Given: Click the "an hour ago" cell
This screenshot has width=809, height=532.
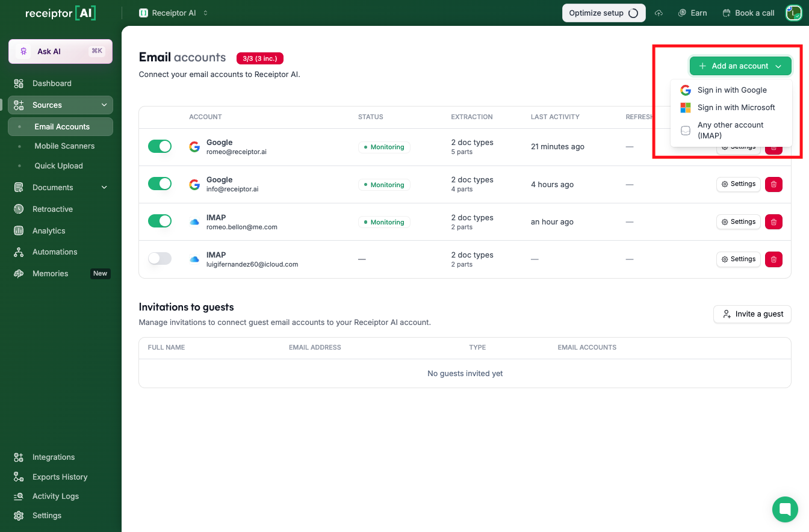Looking at the screenshot, I should tap(552, 222).
